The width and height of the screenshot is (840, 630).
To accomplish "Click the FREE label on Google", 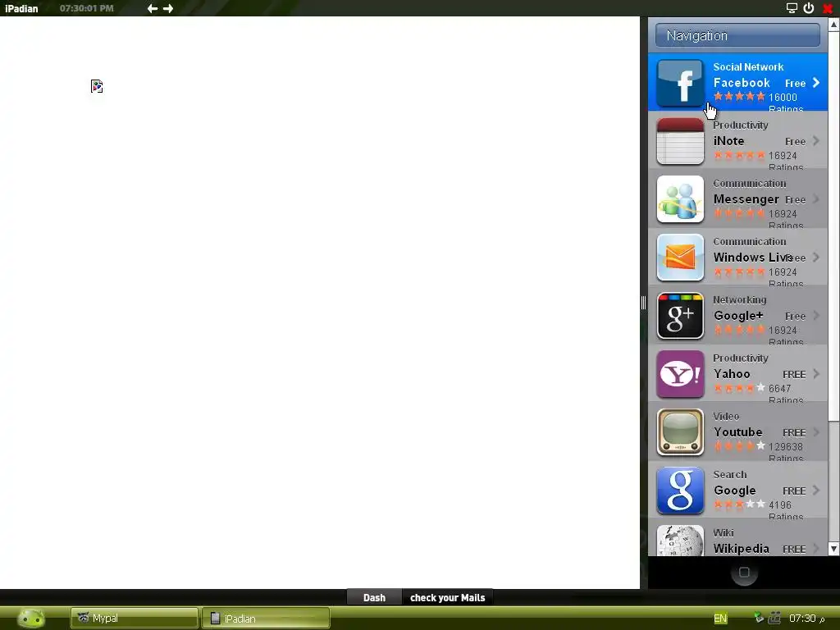I will [794, 491].
